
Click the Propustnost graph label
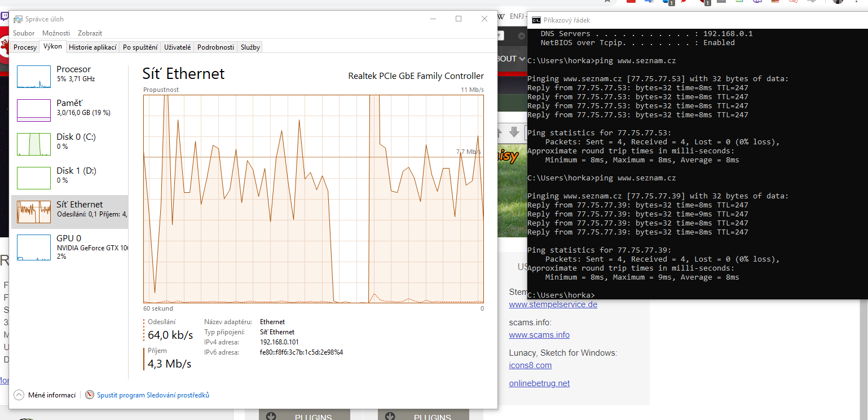(161, 90)
